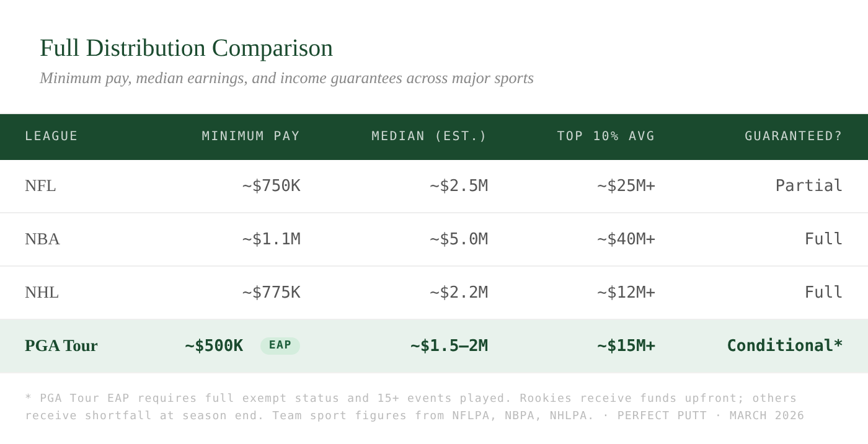Select the Partial guarantee cell for NFL

(x=808, y=186)
